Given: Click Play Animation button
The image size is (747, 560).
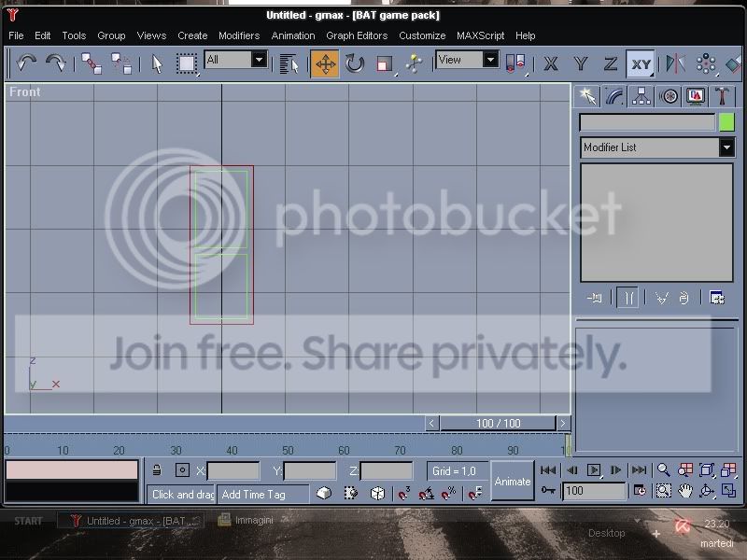Looking at the screenshot, I should (594, 470).
